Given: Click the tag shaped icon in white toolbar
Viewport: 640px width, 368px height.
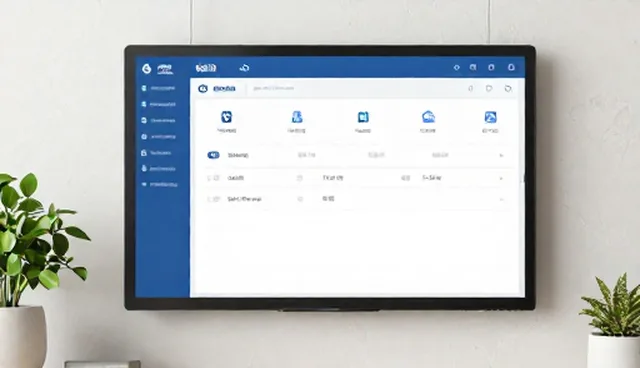Looking at the screenshot, I should coord(489,89).
